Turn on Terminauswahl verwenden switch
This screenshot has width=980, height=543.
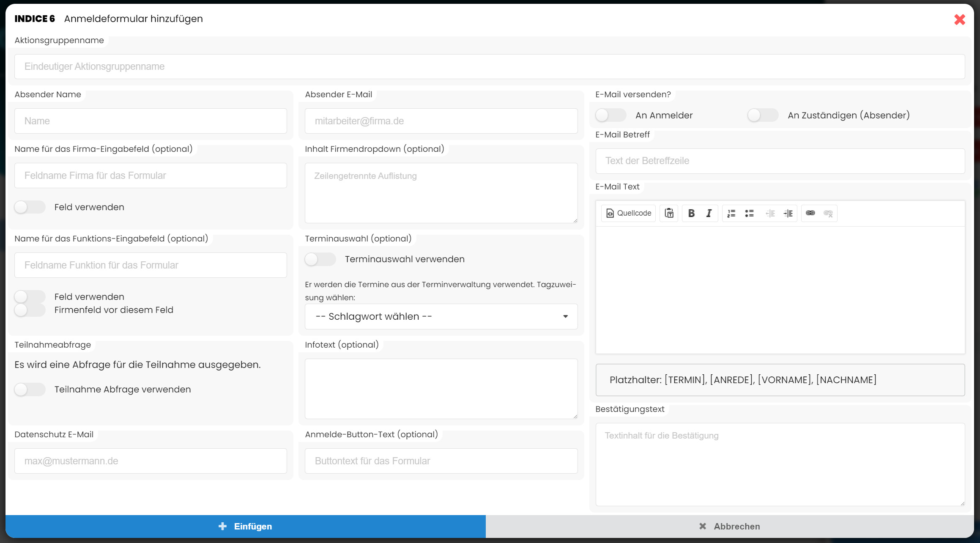320,259
